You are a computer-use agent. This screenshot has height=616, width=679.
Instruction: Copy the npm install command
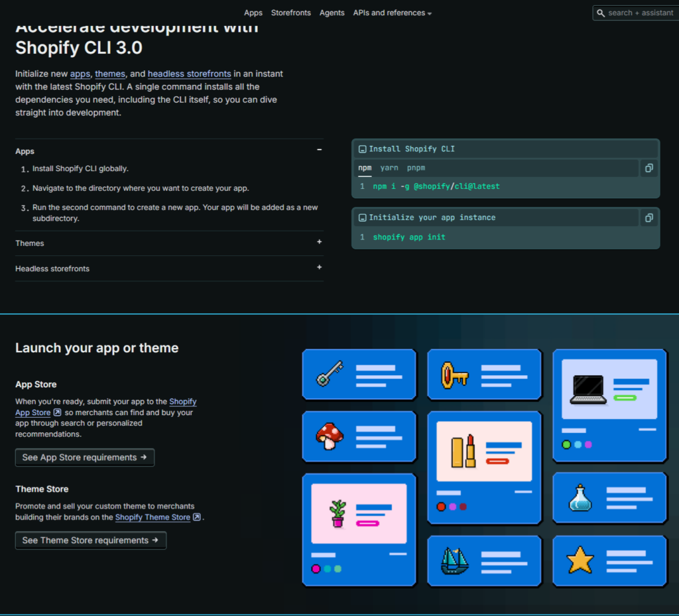pyautogui.click(x=648, y=168)
